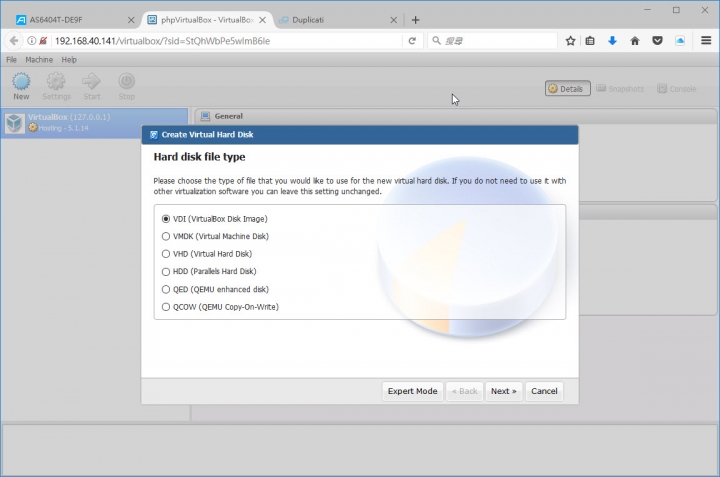Open the browser hamburger menu
The height and width of the screenshot is (477, 720).
click(706, 41)
